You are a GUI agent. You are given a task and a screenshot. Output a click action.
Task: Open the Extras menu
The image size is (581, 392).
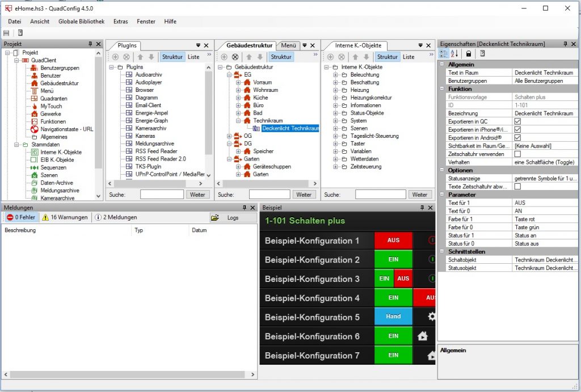(x=120, y=22)
